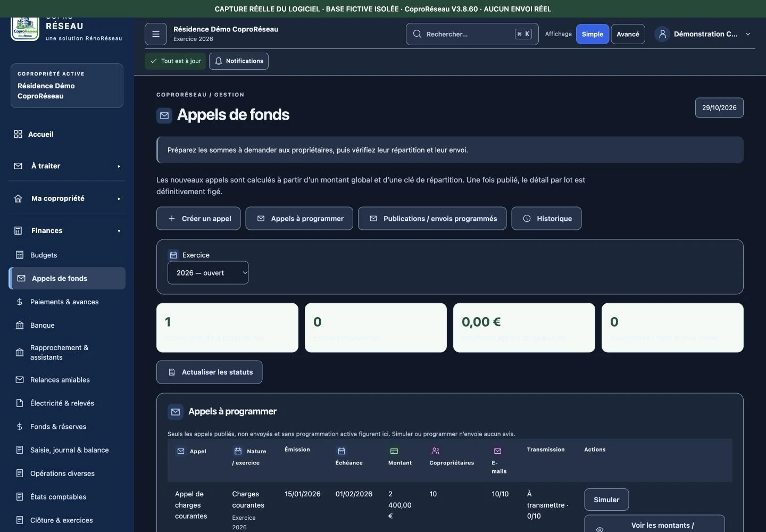
Task: Open Rapprochement & assistants
Action: pyautogui.click(x=67, y=352)
